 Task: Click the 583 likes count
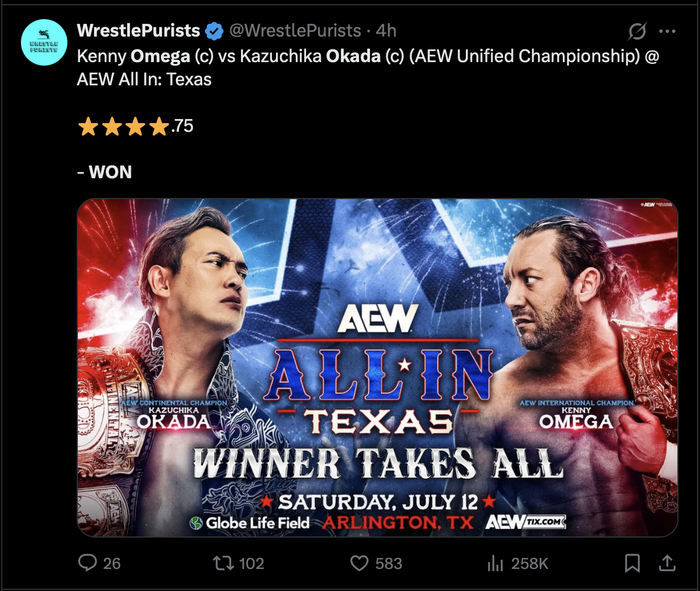click(x=389, y=563)
